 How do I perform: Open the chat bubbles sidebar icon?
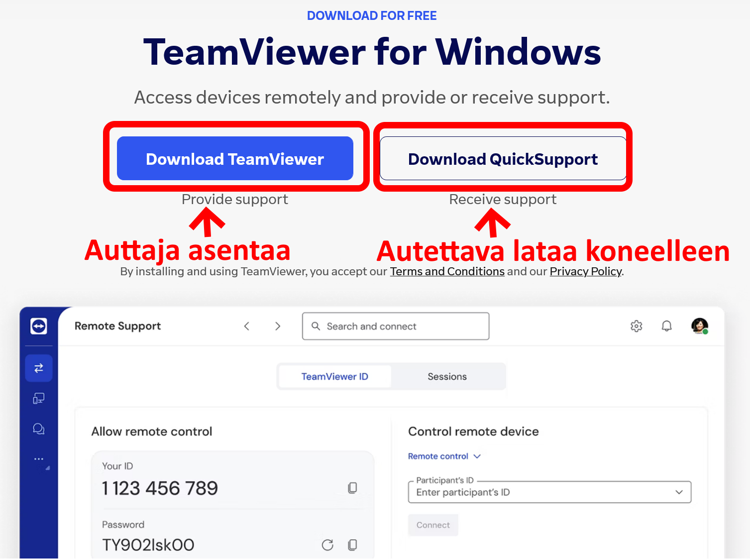pos(39,429)
